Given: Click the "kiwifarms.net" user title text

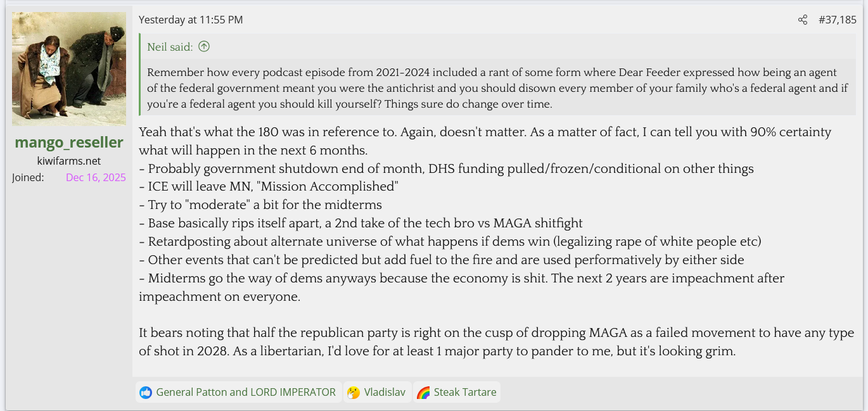Looking at the screenshot, I should pyautogui.click(x=69, y=161).
